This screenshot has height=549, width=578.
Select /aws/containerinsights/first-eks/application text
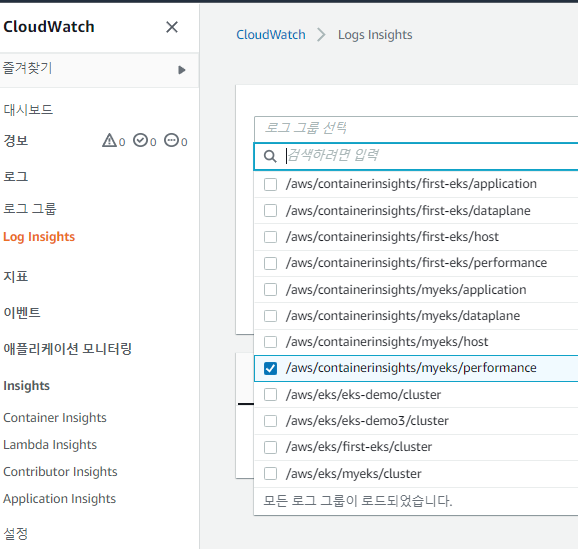click(411, 184)
